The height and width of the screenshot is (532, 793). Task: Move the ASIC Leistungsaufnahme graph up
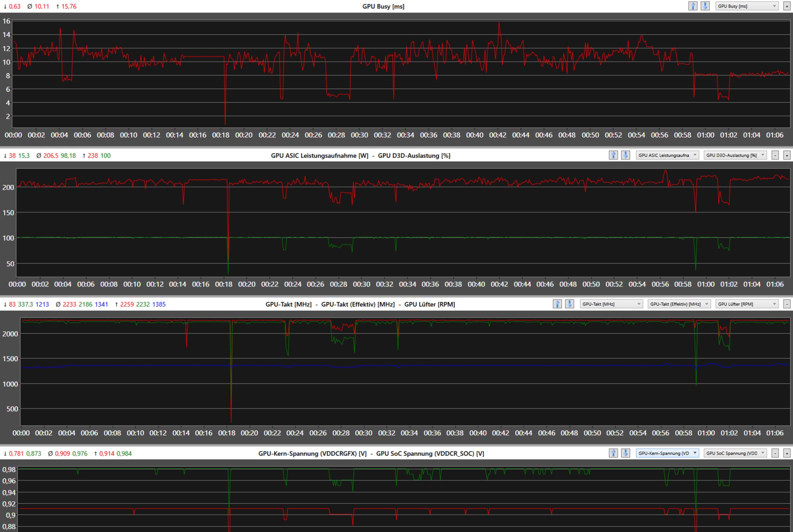(x=613, y=156)
